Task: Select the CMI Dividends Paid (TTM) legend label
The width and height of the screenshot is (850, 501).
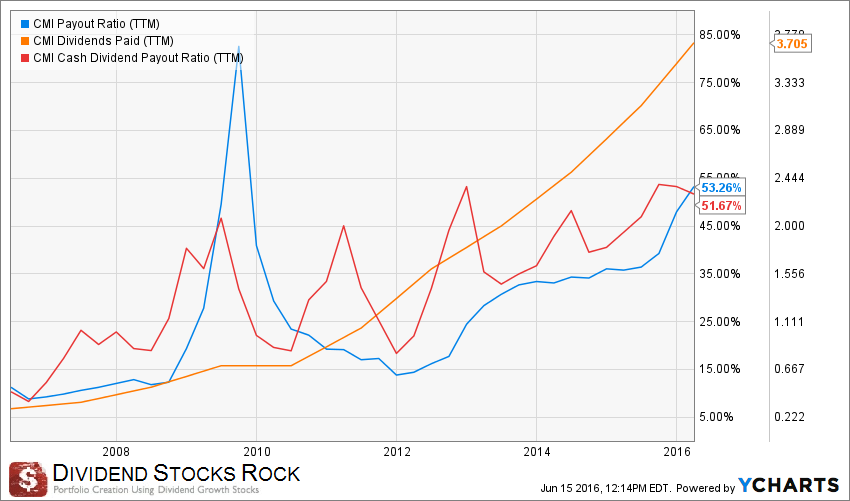Action: [x=103, y=41]
